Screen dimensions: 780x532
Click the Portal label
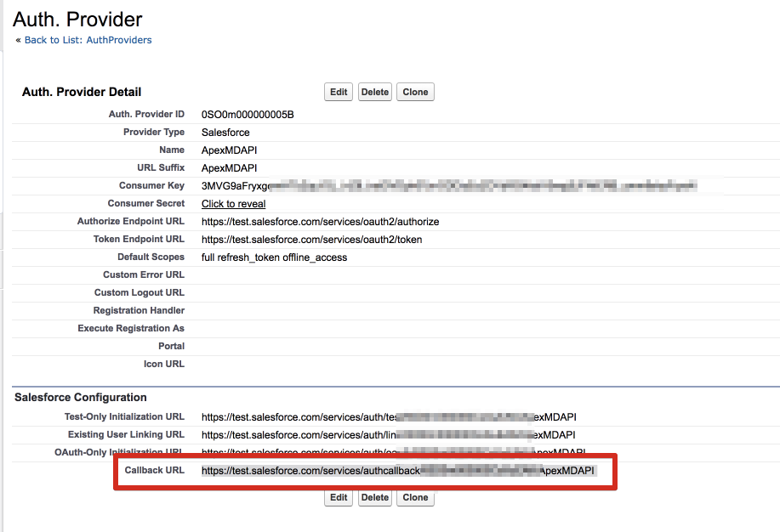171,347
